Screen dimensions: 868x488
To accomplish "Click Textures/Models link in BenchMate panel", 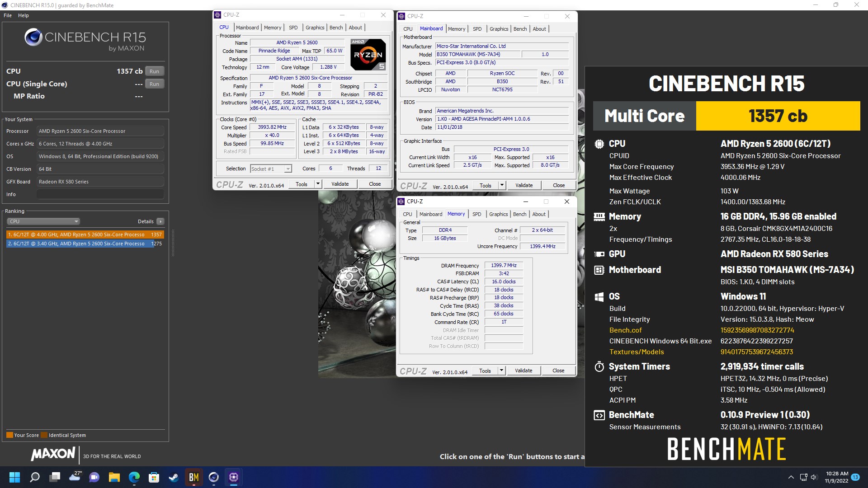I will click(637, 352).
